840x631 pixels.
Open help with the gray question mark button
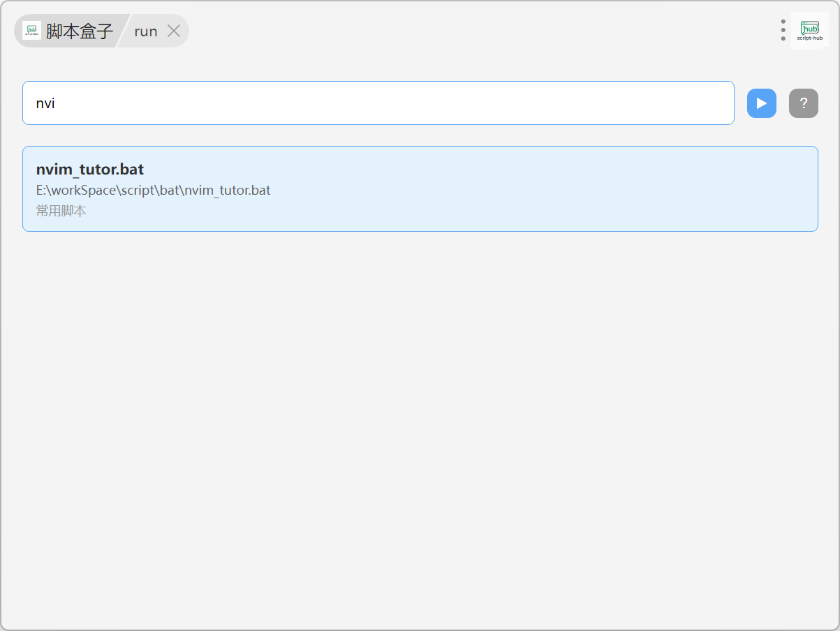click(x=803, y=103)
